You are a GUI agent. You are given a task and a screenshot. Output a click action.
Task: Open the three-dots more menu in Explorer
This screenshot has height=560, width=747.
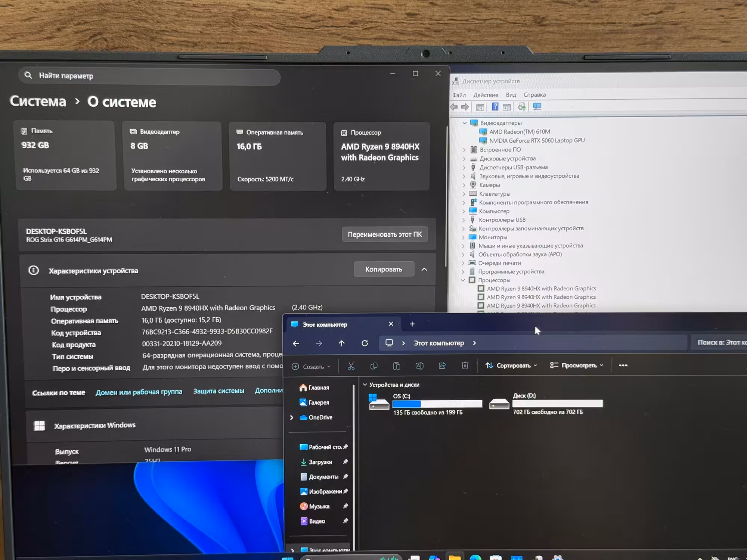pos(623,365)
